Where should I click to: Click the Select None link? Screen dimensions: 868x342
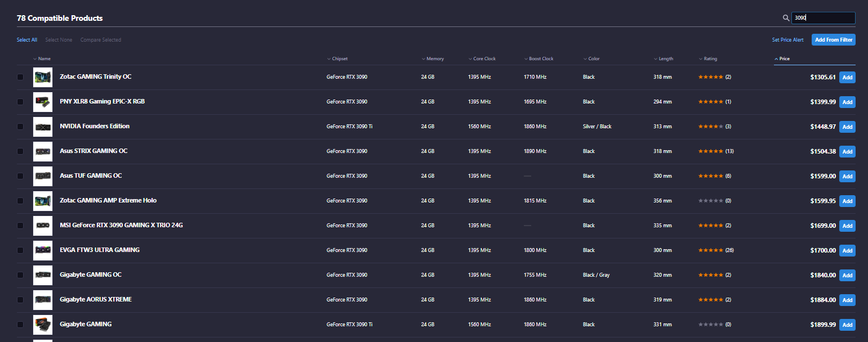pos(59,40)
